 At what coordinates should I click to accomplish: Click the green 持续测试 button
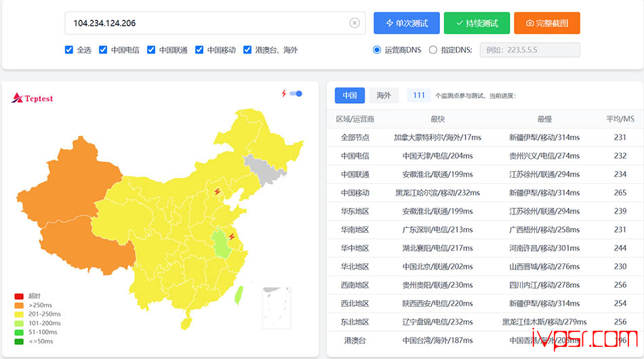point(477,23)
